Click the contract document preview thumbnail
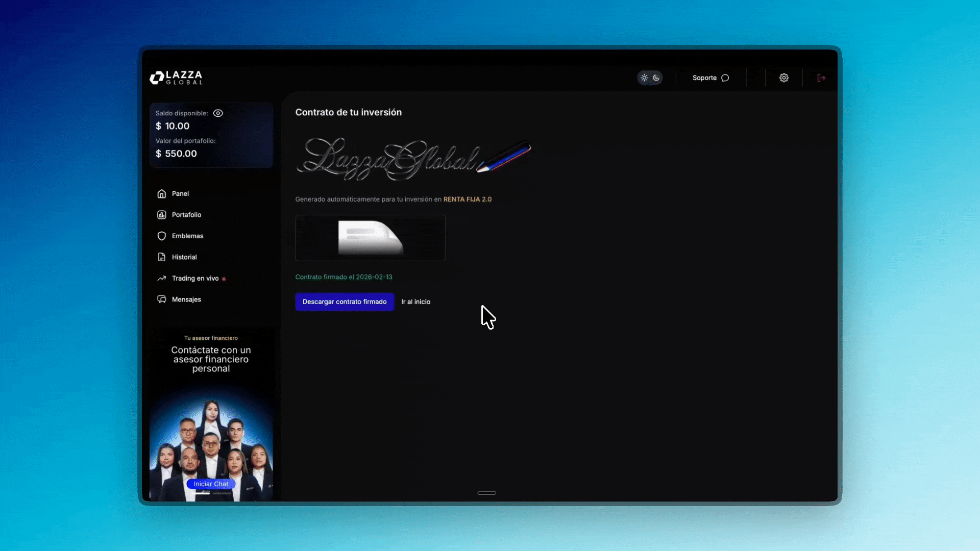This screenshot has height=551, width=980. coord(370,238)
